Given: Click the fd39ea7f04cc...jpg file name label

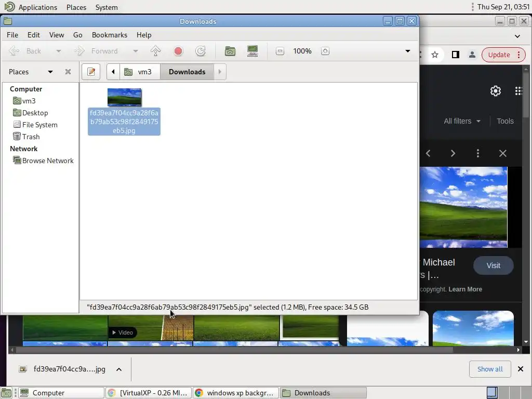Looking at the screenshot, I should point(124,122).
